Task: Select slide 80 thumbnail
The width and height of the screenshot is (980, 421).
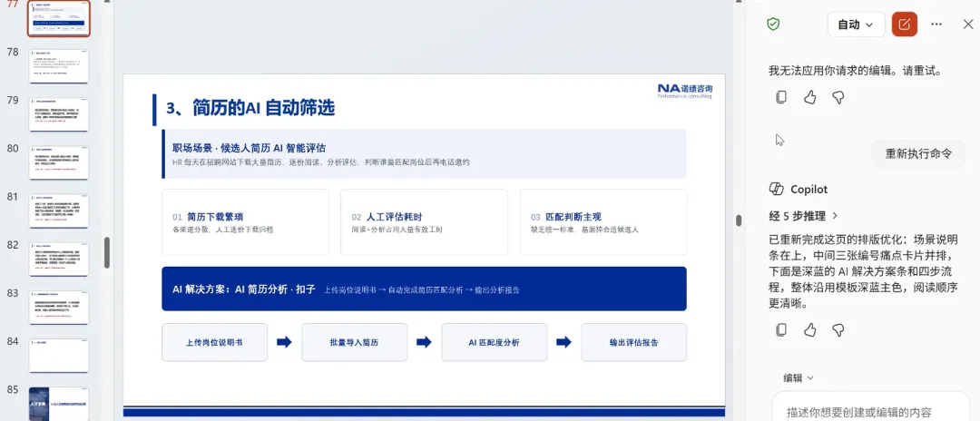Action: (59, 162)
